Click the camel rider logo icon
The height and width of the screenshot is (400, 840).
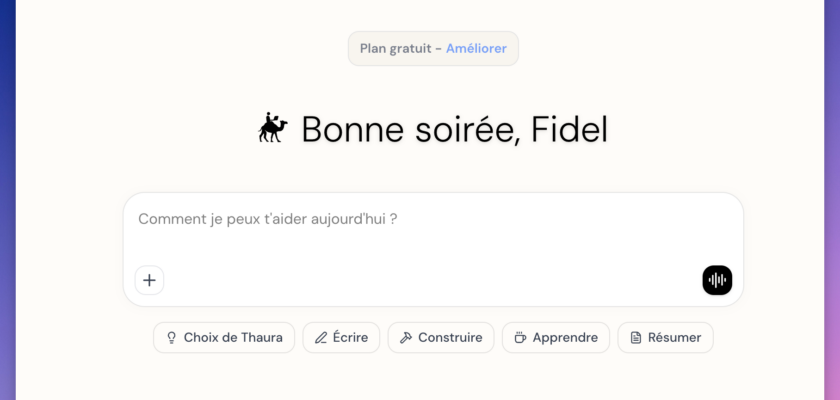(273, 128)
